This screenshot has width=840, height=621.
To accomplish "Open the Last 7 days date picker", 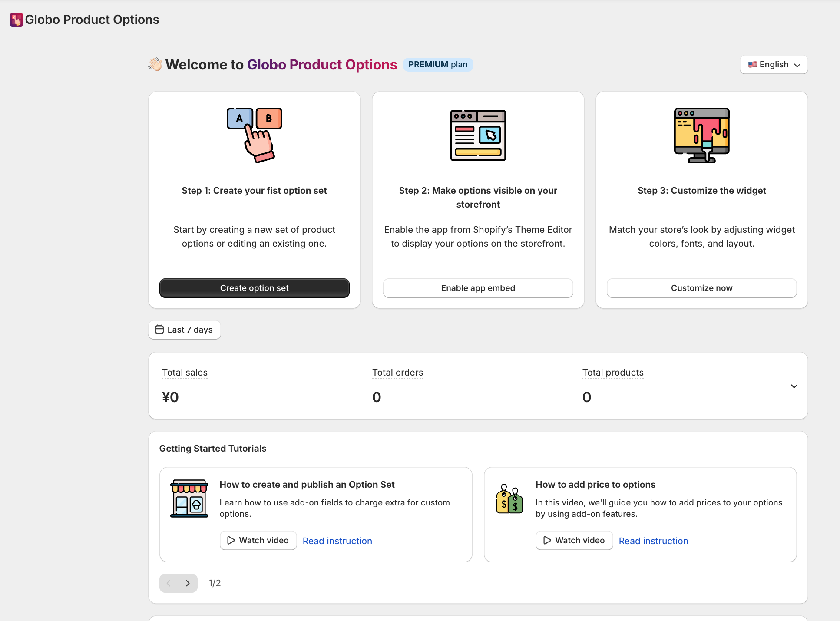I will click(x=184, y=330).
